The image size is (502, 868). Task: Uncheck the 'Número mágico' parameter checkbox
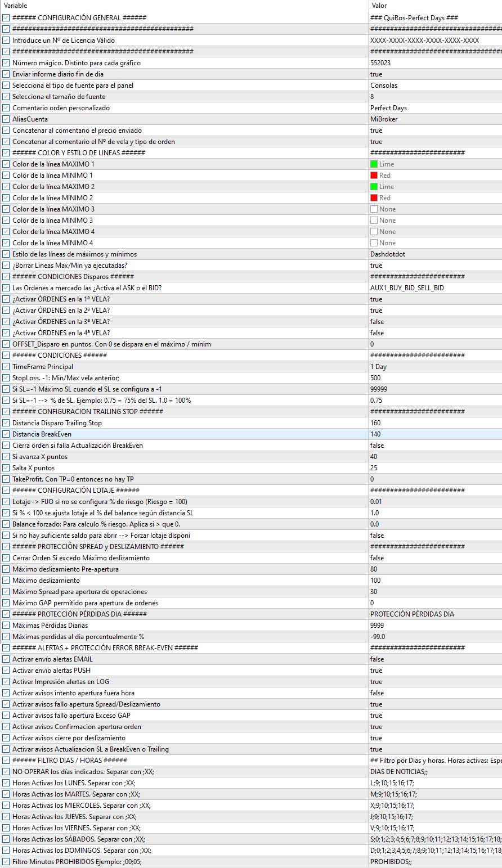pos(6,63)
